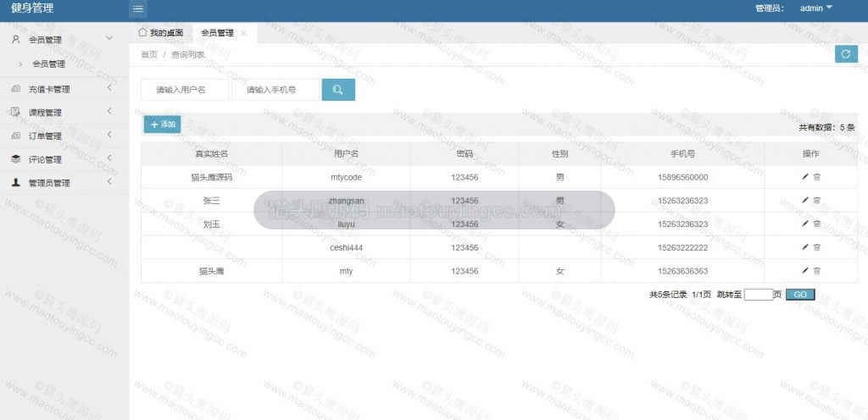Click the 评论管理 stack icon in sidebar
This screenshot has height=420, width=868.
point(16,159)
